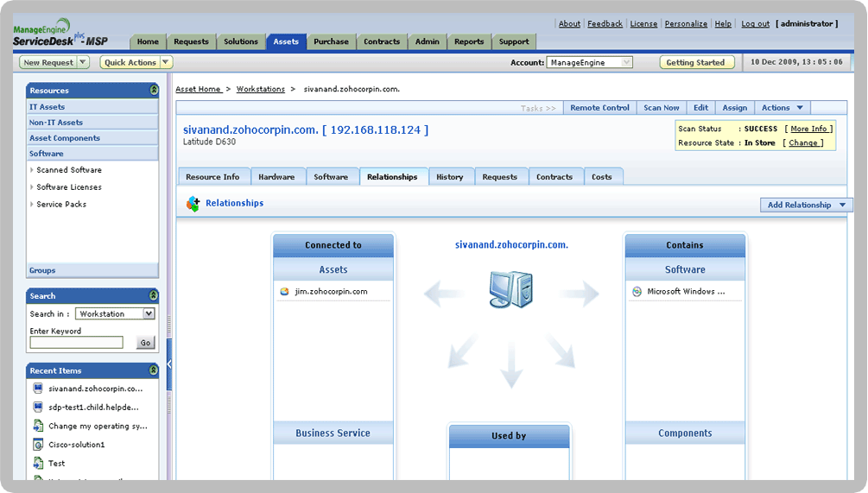Open the Support main tab

pyautogui.click(x=514, y=41)
